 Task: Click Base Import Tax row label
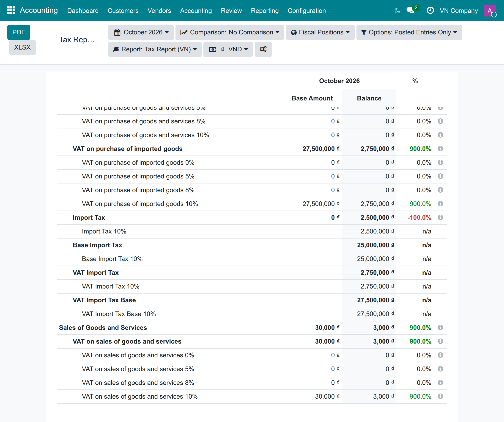coord(97,245)
